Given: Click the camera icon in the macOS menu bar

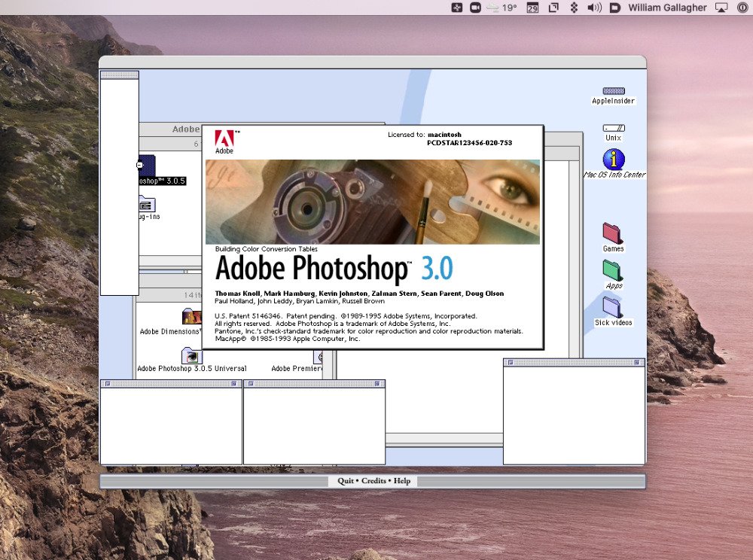Looking at the screenshot, I should coord(475,8).
